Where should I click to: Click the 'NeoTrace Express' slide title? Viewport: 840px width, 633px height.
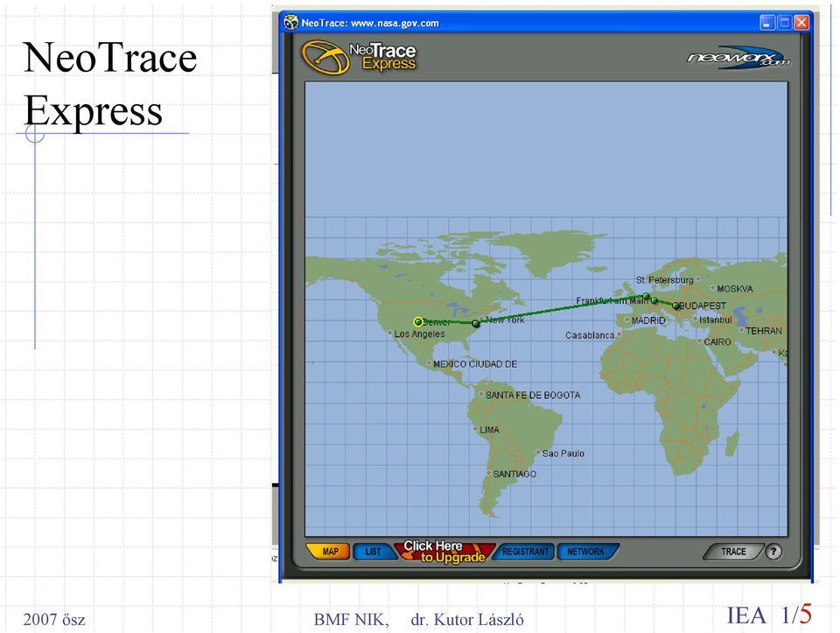pos(110,84)
